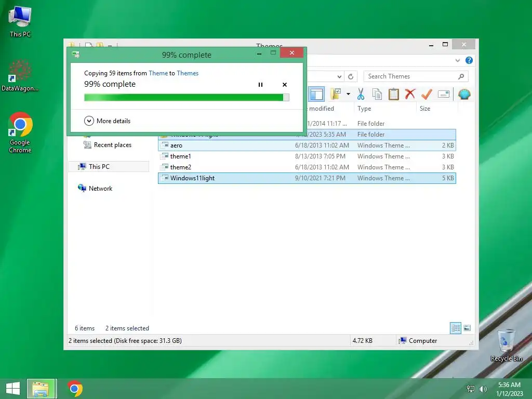The image size is (532, 399).
Task: Click the orange checkmark Properties icon
Action: point(427,94)
